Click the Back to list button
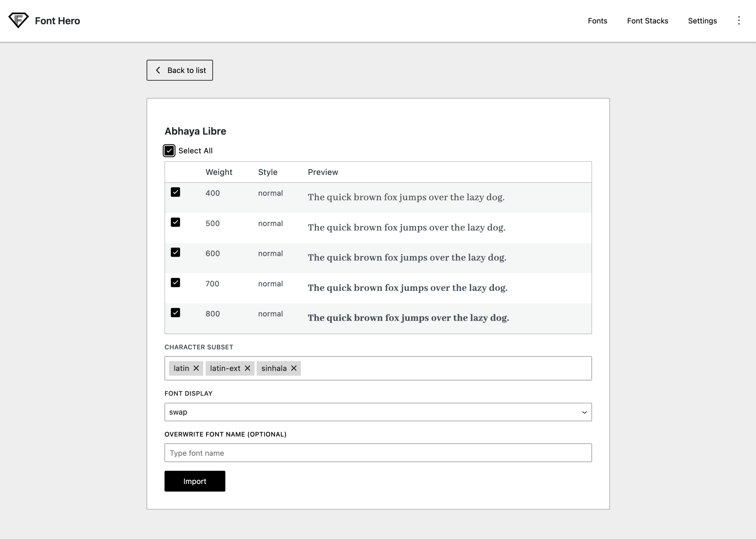The height and width of the screenshot is (539, 756). click(x=180, y=70)
